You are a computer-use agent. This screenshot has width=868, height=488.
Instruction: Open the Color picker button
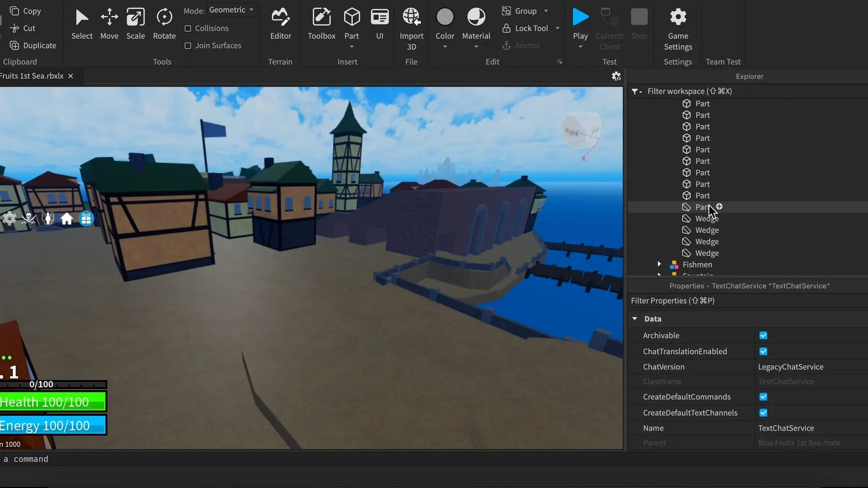(x=445, y=23)
